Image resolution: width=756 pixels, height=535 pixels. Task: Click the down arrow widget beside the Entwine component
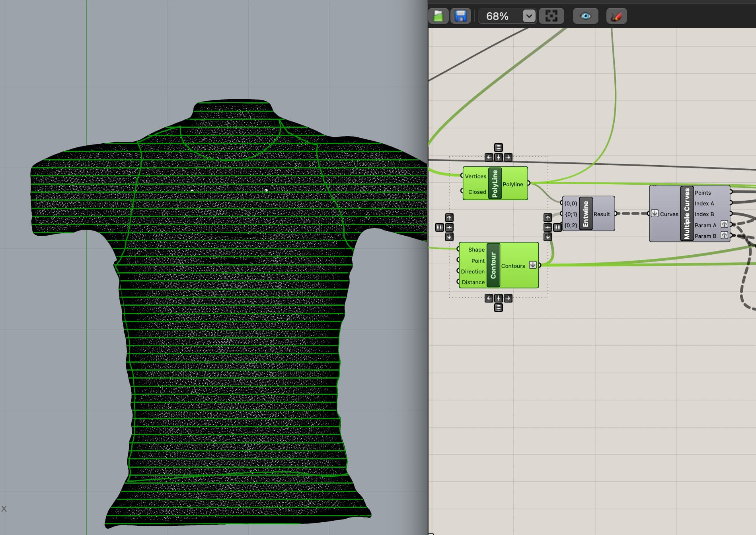[x=548, y=237]
